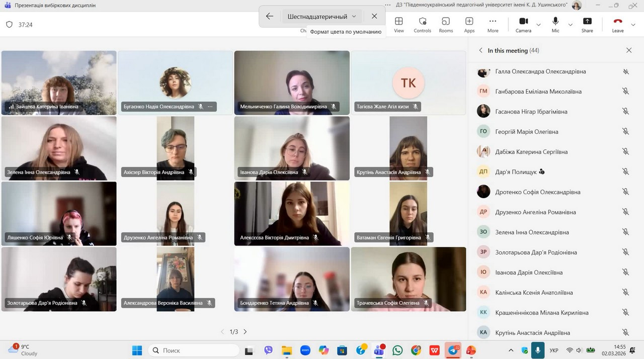Go to the next page of video tiles
This screenshot has width=644, height=359.
pyautogui.click(x=245, y=332)
